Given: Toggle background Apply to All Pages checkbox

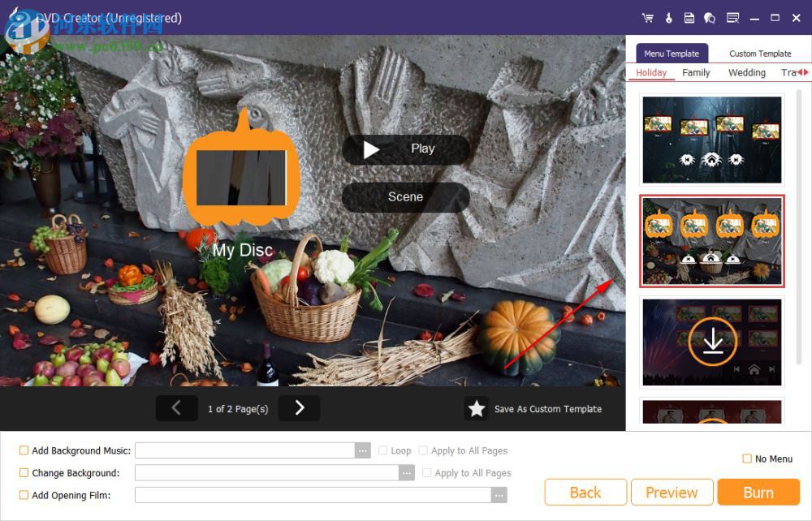Looking at the screenshot, I should (426, 472).
